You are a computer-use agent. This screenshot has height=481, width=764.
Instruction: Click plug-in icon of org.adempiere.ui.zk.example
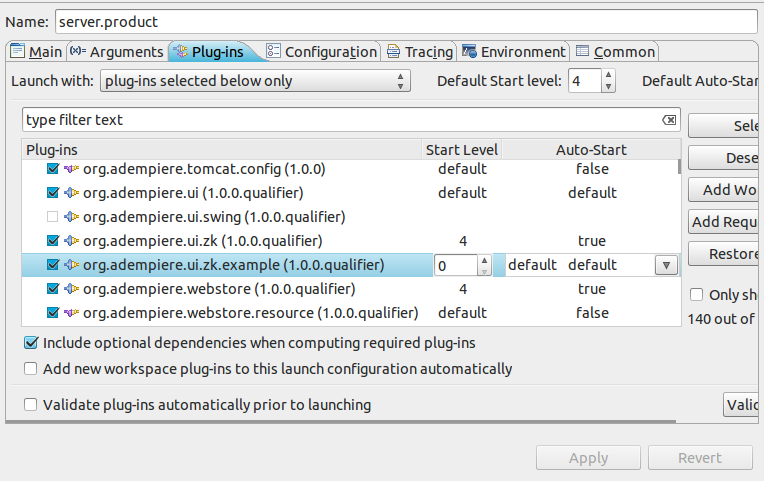[x=72, y=265]
